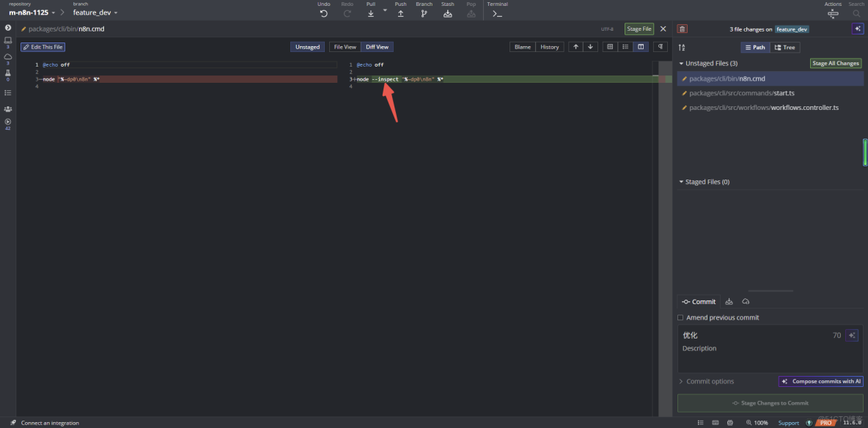Open the list icon in left sidebar

tap(8, 92)
